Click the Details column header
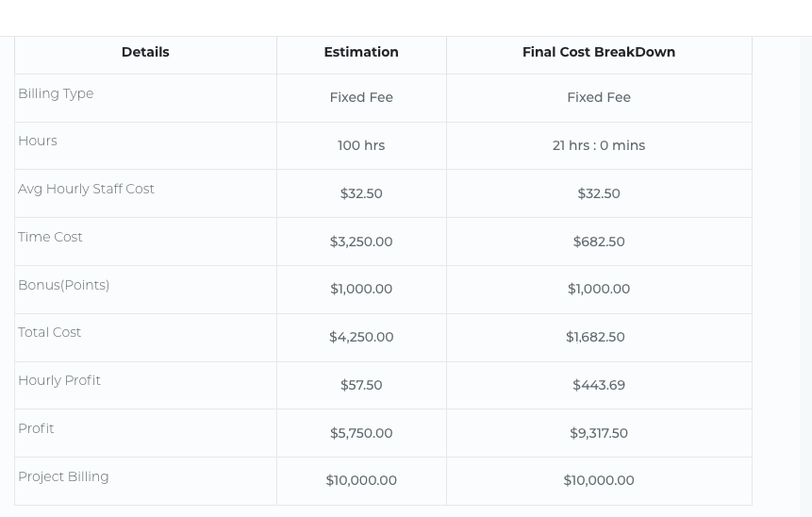This screenshot has width=812, height=517. click(145, 53)
